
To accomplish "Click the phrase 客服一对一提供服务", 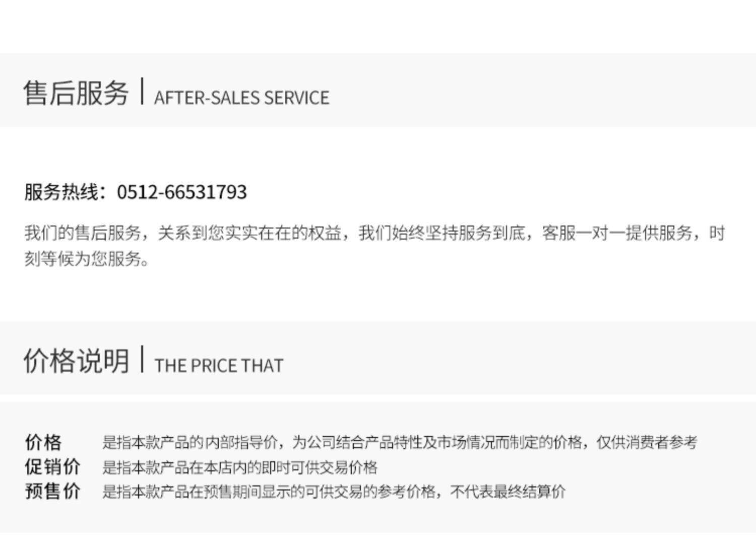I will coord(617,233).
